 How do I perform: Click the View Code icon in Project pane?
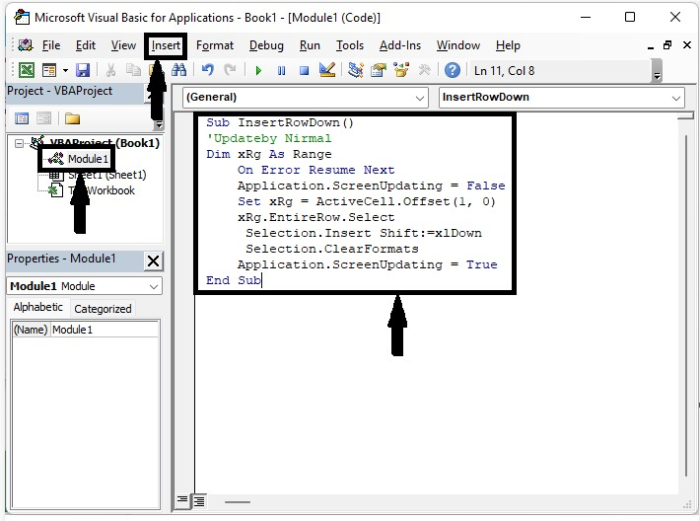(x=22, y=118)
